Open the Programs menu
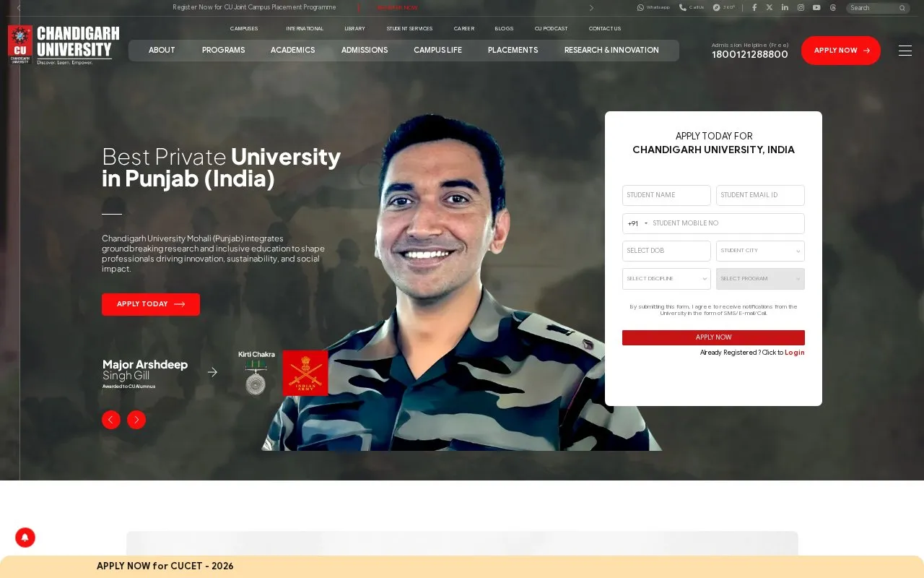The height and width of the screenshot is (578, 924). (x=224, y=50)
